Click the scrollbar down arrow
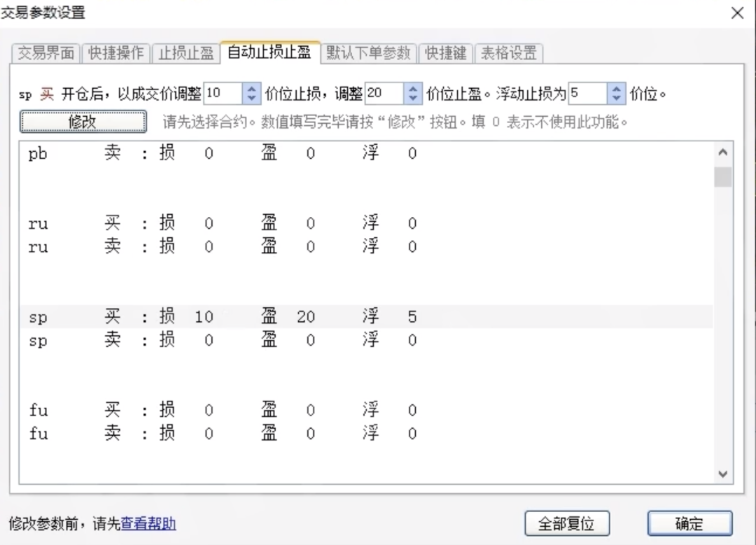 click(722, 474)
